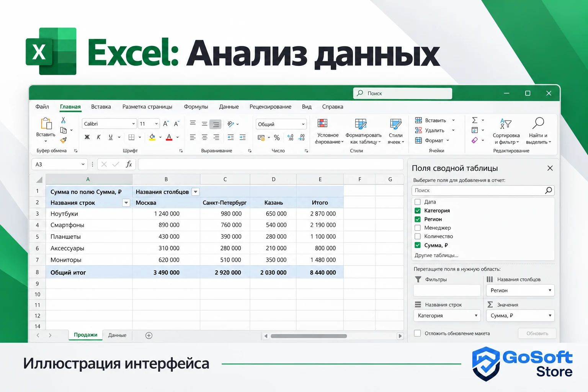Open the Данные ribbon tab
Screen dimensions: 588x392
229,107
